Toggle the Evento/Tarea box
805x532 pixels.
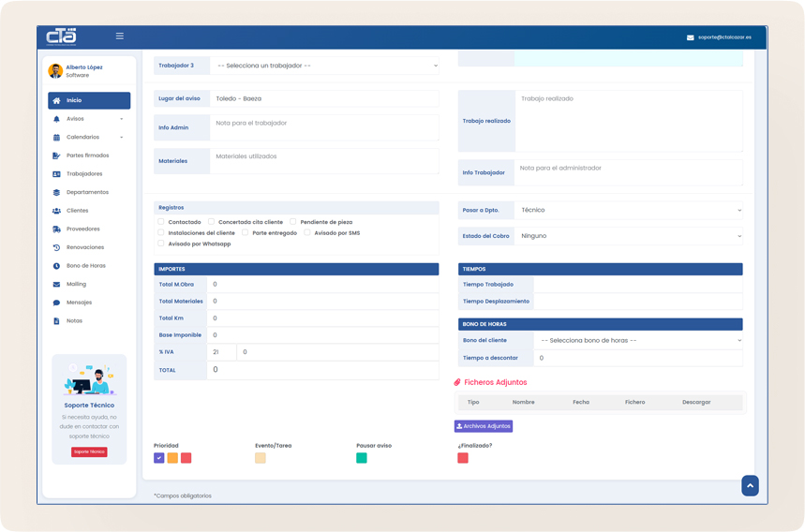[x=261, y=458]
